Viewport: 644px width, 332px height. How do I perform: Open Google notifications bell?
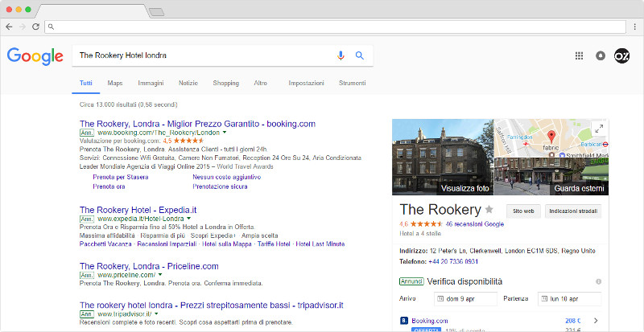pyautogui.click(x=601, y=55)
